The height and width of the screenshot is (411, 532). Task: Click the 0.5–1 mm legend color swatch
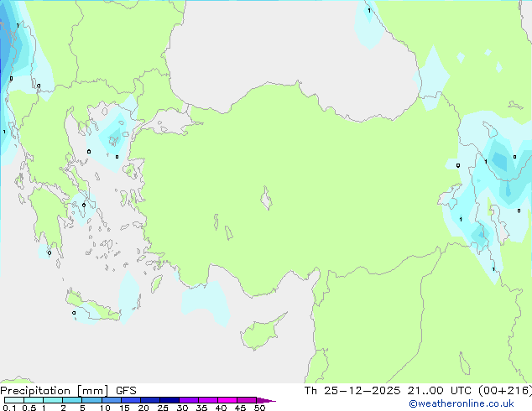pos(34,400)
